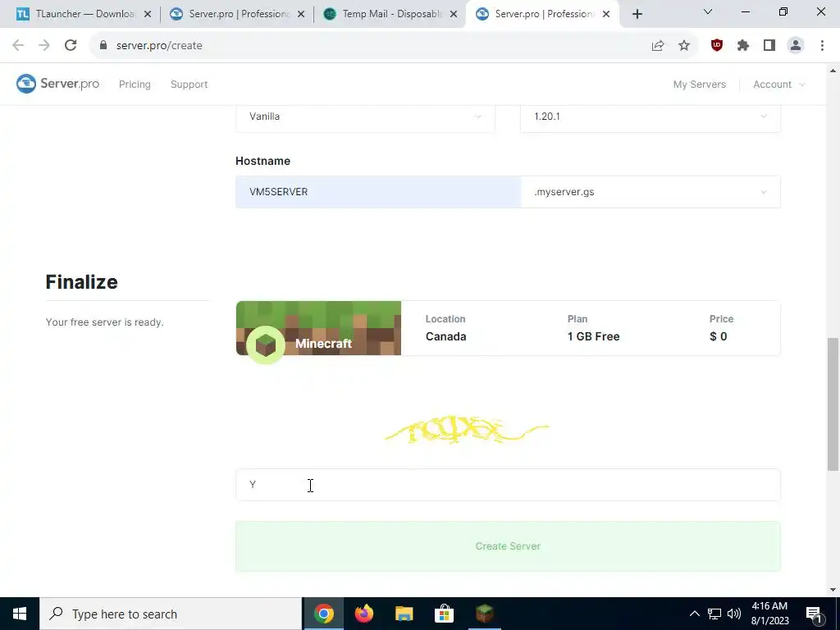Viewport: 840px width, 630px height.
Task: Reload the server.pro page
Action: click(x=71, y=46)
